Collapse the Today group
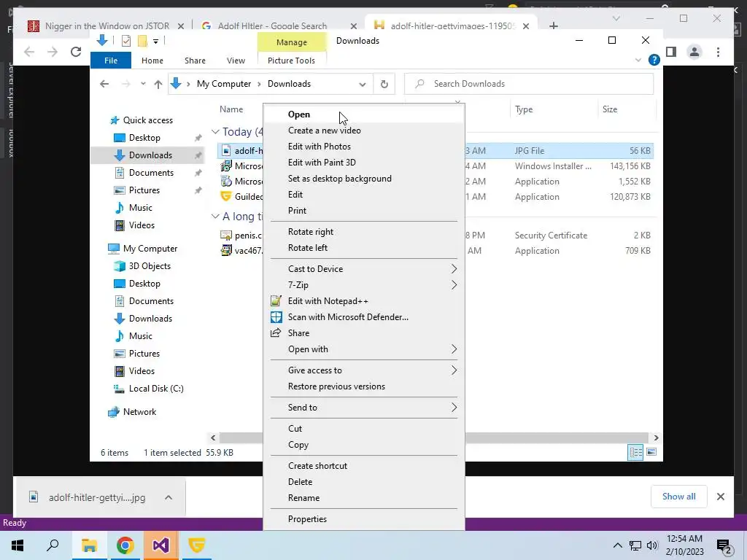Viewport: 747px width, 560px height. click(x=215, y=131)
